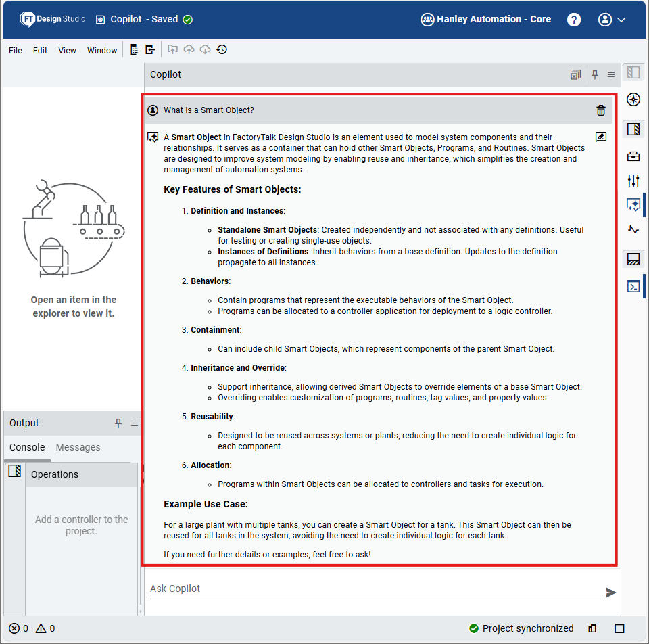The width and height of the screenshot is (649, 644).
Task: Click the cloud download toolbar icon
Action: tap(205, 49)
